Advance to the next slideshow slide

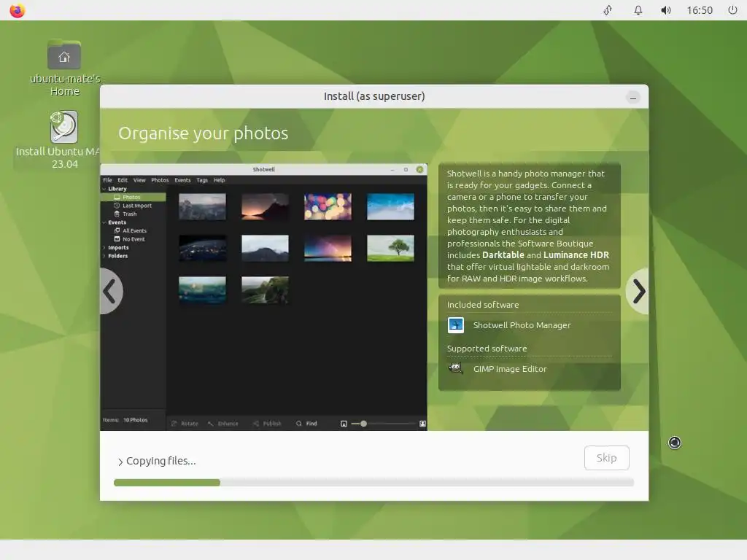[x=638, y=291]
